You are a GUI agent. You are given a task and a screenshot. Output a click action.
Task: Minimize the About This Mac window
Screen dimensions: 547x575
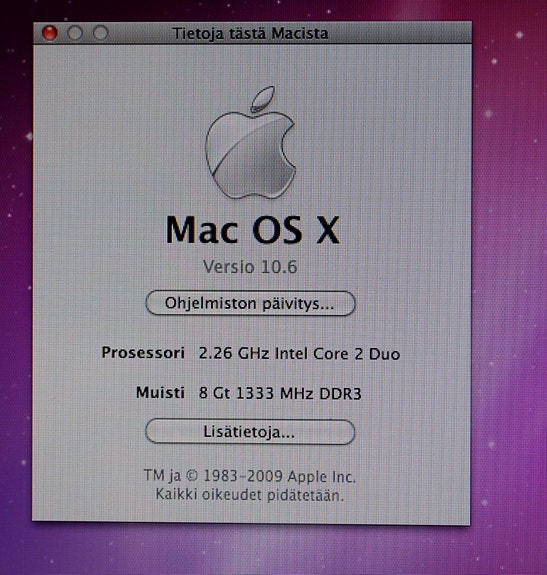point(75,33)
